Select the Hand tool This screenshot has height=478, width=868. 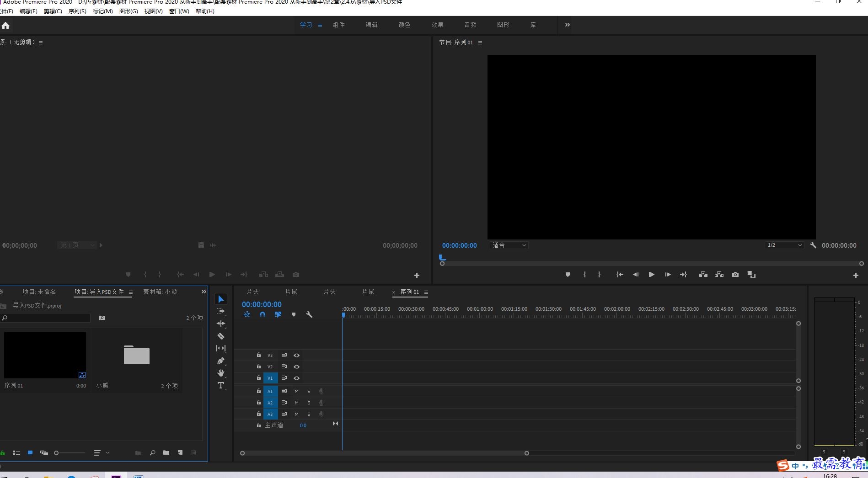coord(221,373)
